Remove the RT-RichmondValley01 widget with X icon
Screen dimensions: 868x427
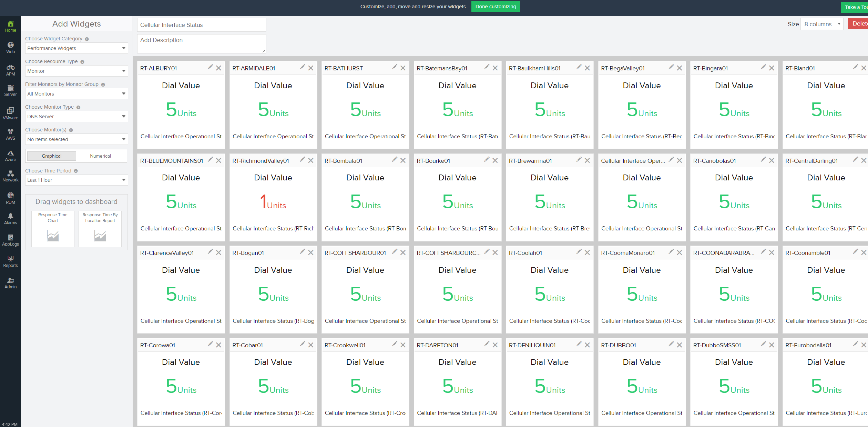point(310,160)
